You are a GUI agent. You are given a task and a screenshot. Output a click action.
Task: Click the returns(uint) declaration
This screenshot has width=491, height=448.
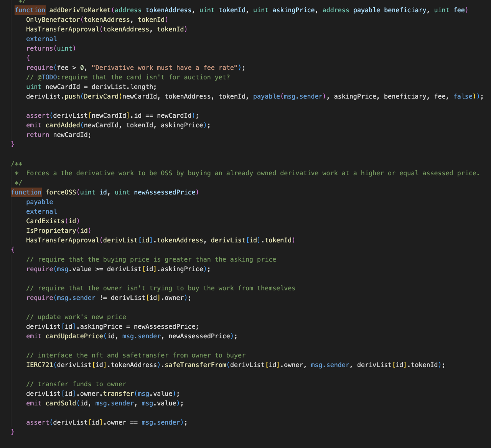(x=51, y=48)
